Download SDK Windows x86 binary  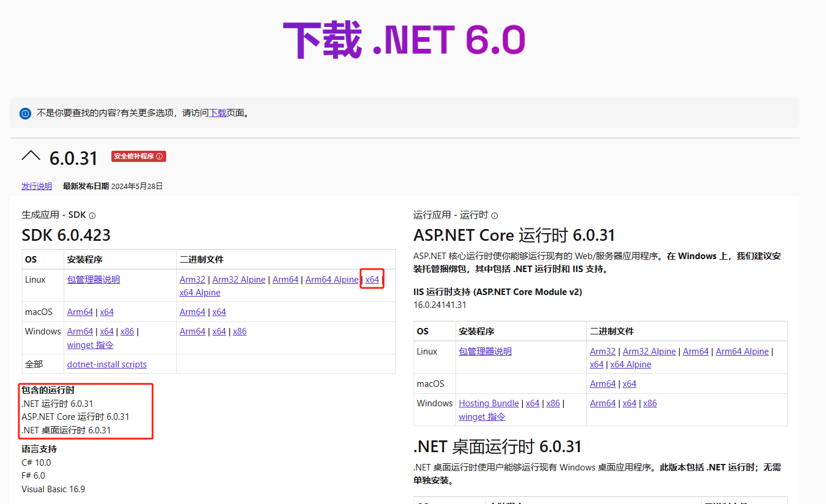pyautogui.click(x=240, y=331)
